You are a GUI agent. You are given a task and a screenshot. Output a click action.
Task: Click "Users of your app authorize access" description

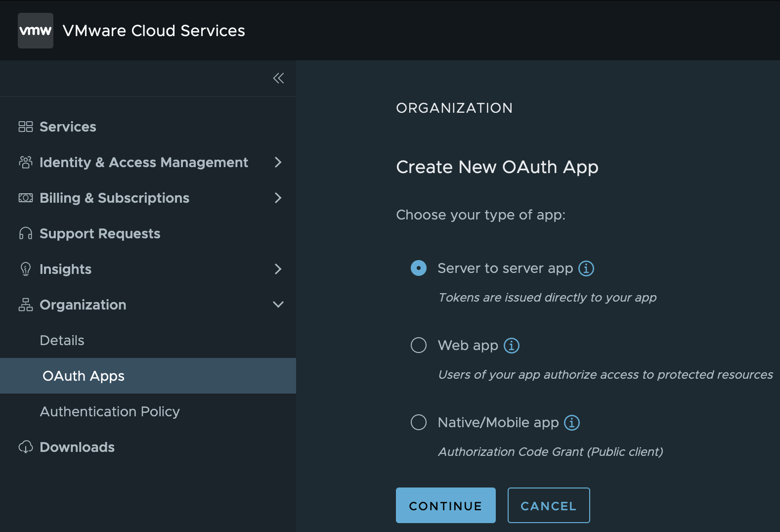(606, 375)
